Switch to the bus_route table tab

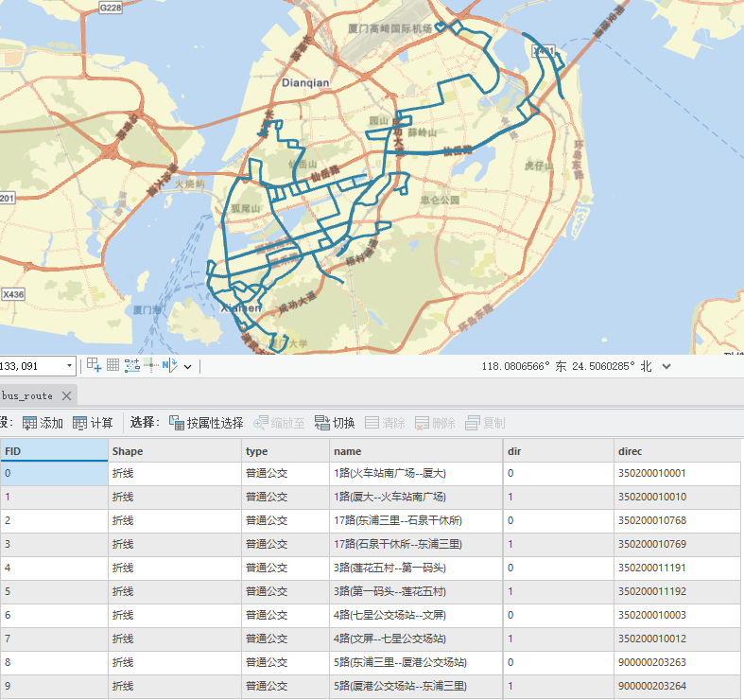[27, 395]
